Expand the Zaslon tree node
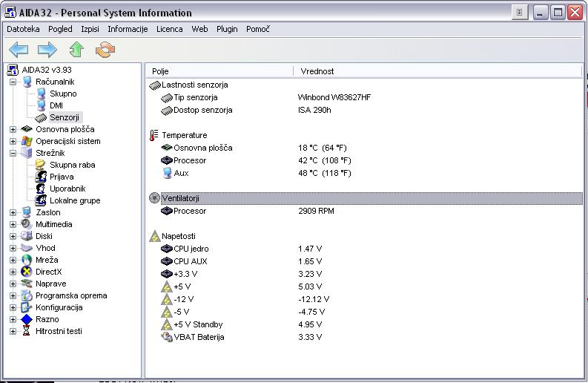Viewport: 588px width, 383px height. tap(13, 212)
